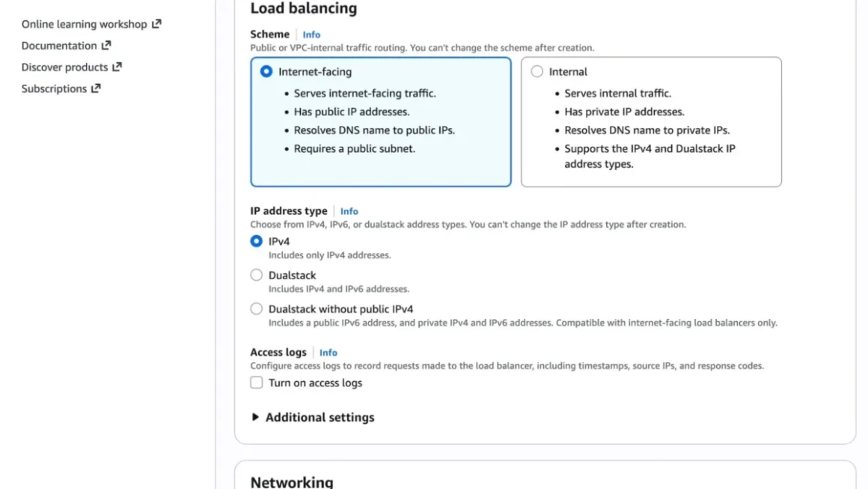This screenshot has width=868, height=489.
Task: Click external-link icon beside Discover products
Action: point(117,67)
